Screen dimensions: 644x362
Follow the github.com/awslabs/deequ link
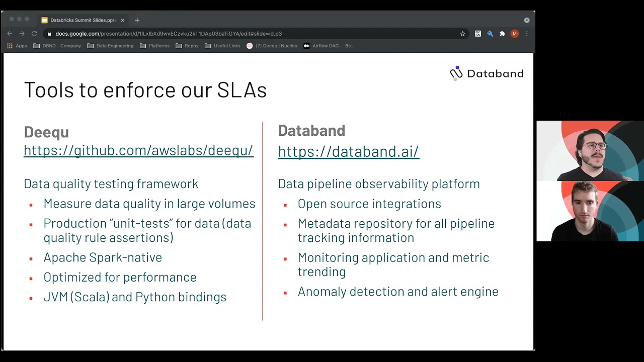(x=138, y=150)
